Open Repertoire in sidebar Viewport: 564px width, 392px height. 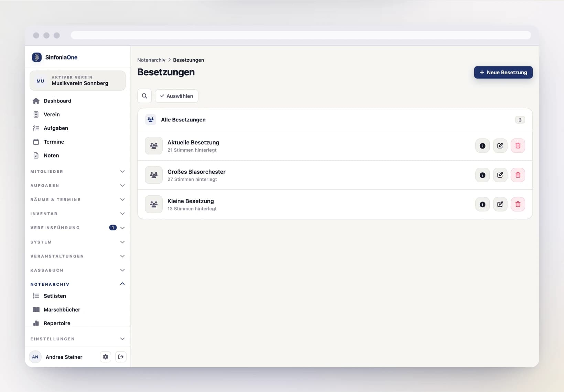(78, 323)
